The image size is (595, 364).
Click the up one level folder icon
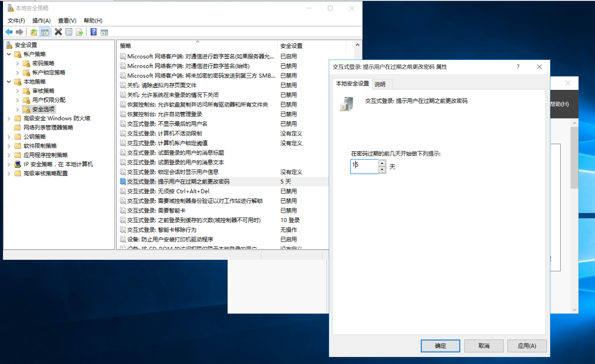click(34, 32)
